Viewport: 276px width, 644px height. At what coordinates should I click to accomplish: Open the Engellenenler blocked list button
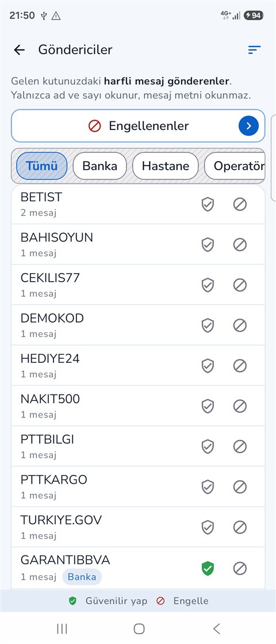pyautogui.click(x=138, y=126)
